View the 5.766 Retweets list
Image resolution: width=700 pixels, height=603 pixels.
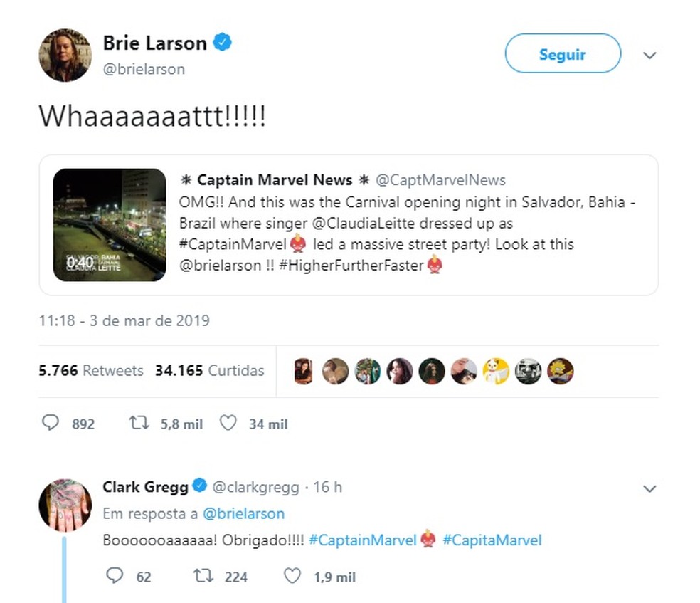(x=91, y=370)
